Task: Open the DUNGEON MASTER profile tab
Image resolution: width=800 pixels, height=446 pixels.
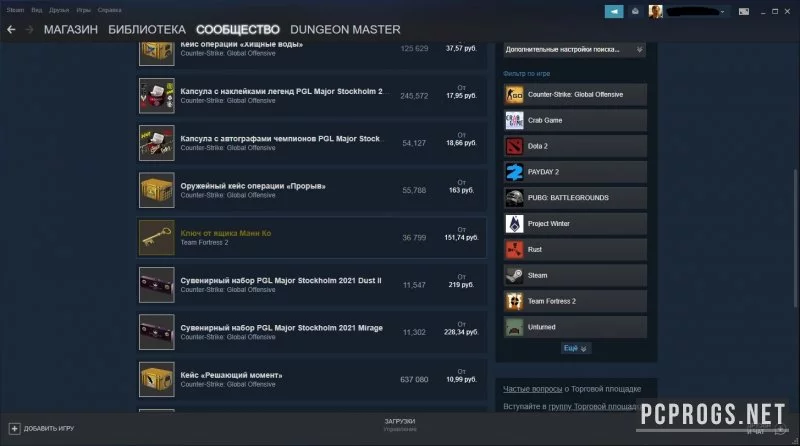Action: pos(345,30)
